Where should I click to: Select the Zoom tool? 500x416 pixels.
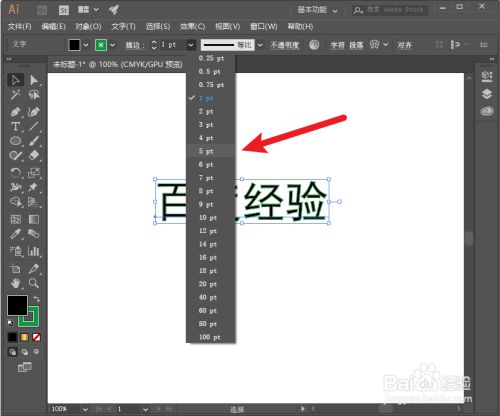[x=34, y=283]
